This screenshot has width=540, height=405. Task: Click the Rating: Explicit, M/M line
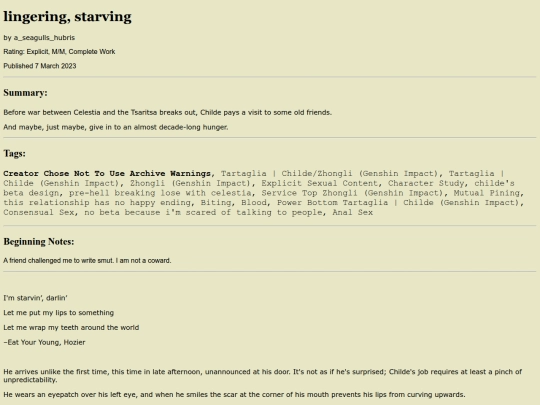click(x=59, y=52)
